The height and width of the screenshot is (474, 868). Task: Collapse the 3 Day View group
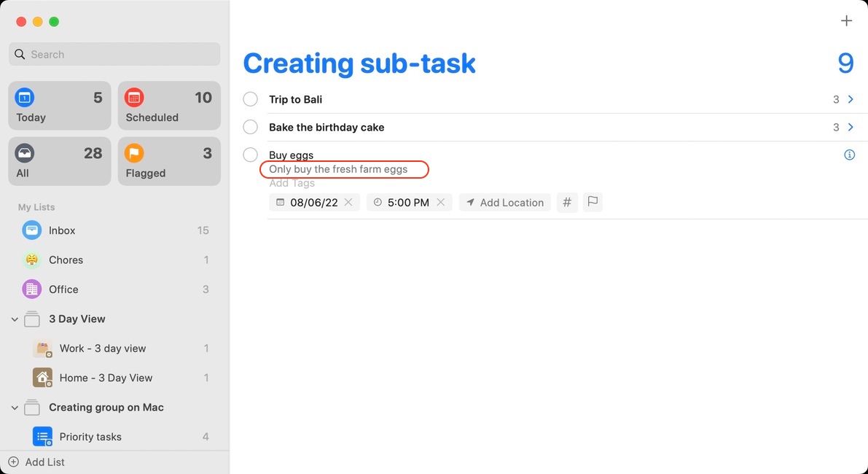(x=15, y=319)
